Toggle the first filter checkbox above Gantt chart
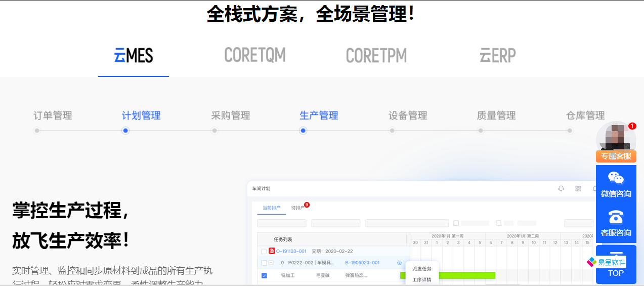Image resolution: width=644 pixels, height=286 pixels. point(456,223)
